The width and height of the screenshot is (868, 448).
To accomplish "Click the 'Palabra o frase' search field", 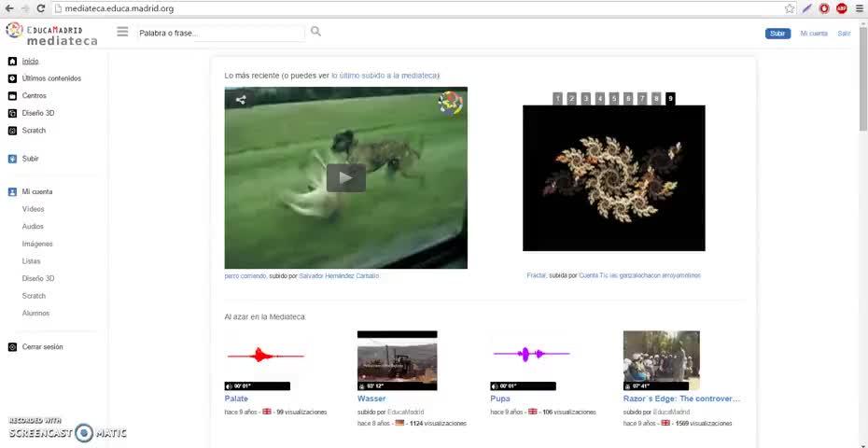I will (x=221, y=34).
